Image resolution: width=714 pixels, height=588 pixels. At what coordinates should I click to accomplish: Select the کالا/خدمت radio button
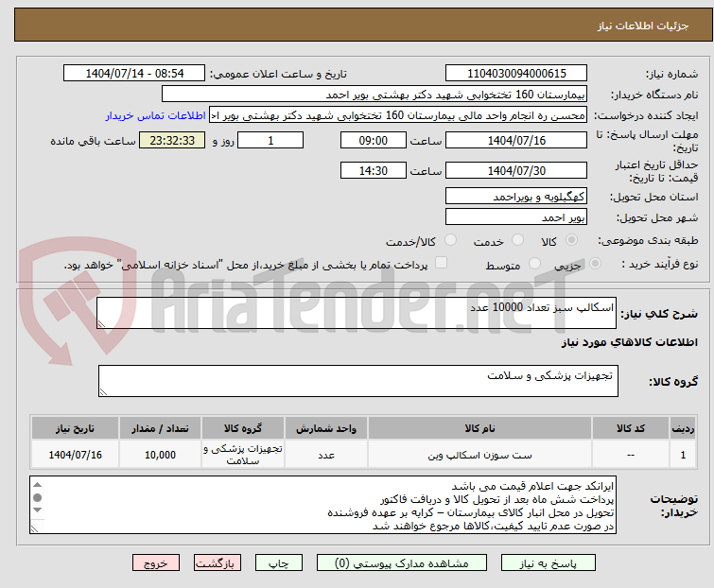[450, 240]
